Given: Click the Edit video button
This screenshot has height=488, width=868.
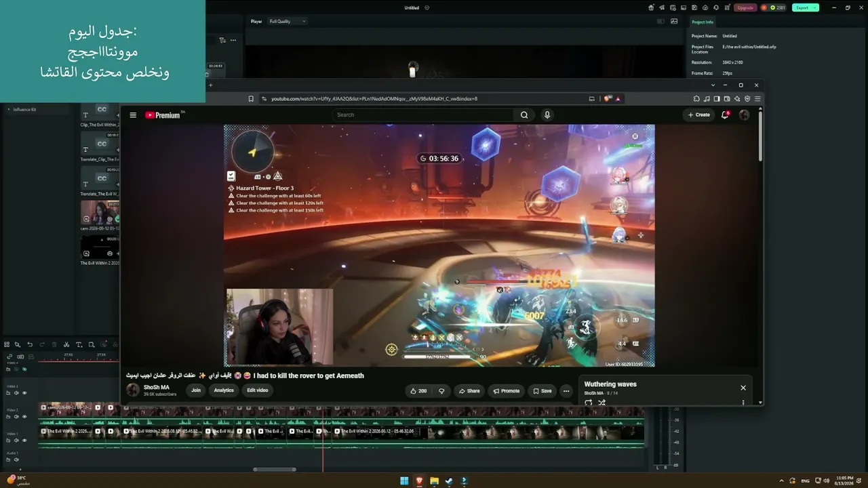Looking at the screenshot, I should tap(258, 390).
